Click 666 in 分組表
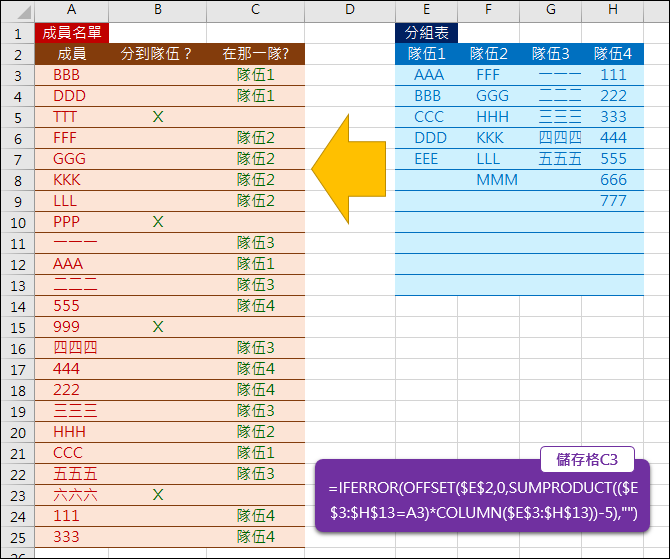The image size is (670, 559). (613, 180)
